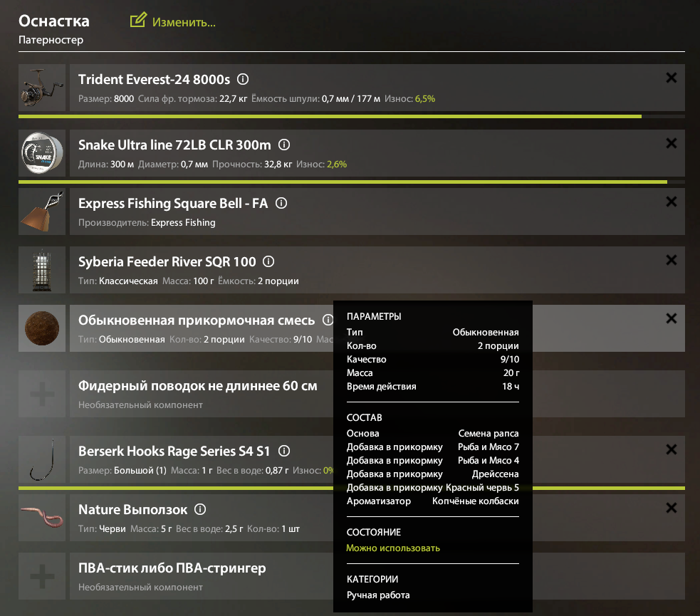This screenshot has height=616, width=700.
Task: Click the Berserk Hooks Rage Series S4 S1 title
Action: point(174,451)
